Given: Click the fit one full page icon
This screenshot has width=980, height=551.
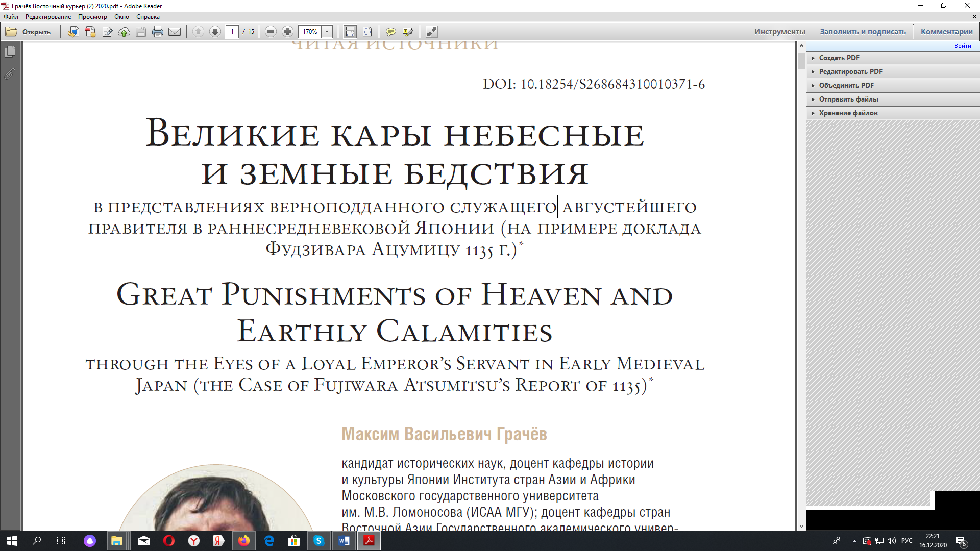Looking at the screenshot, I should [367, 32].
